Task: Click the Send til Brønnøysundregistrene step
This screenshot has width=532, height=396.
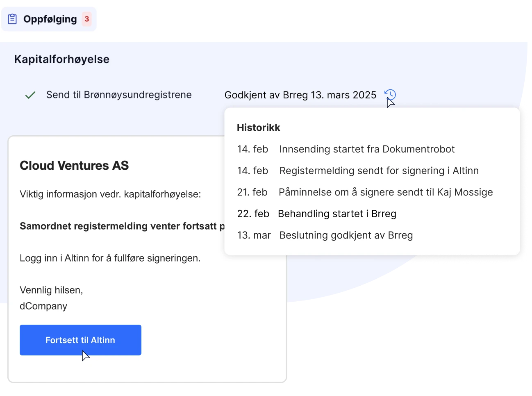Action: pos(119,95)
